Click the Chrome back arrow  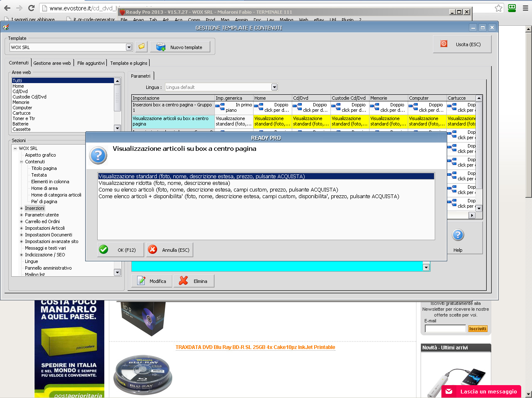click(7, 8)
